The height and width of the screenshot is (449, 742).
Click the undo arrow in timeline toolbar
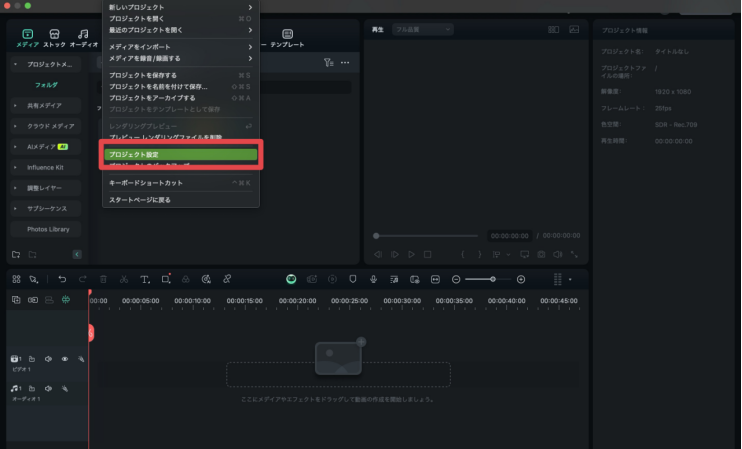click(62, 279)
